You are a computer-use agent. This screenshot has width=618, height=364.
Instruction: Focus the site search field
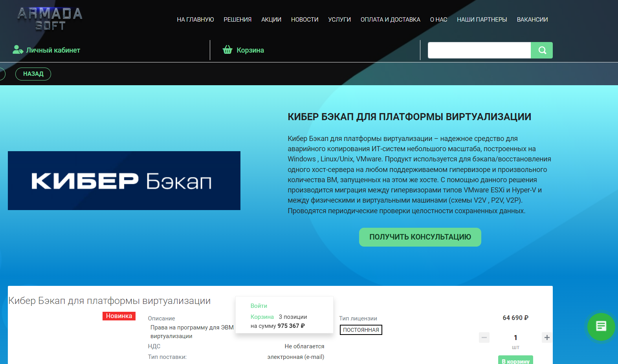pos(479,50)
